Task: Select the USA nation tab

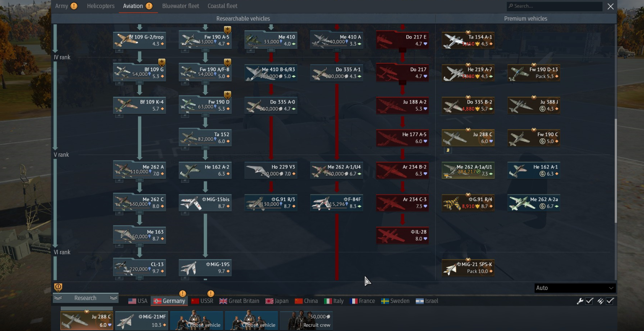Action: coord(138,301)
